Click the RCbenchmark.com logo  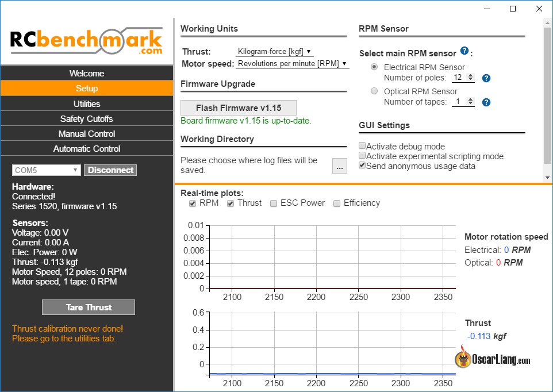(87, 41)
